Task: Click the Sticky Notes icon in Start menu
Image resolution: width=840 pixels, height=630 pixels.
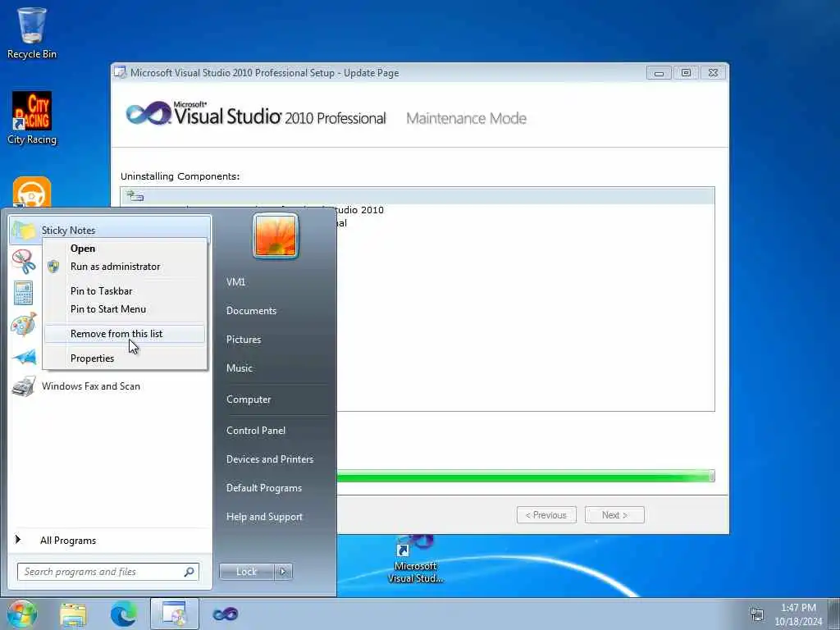Action: coord(24,231)
